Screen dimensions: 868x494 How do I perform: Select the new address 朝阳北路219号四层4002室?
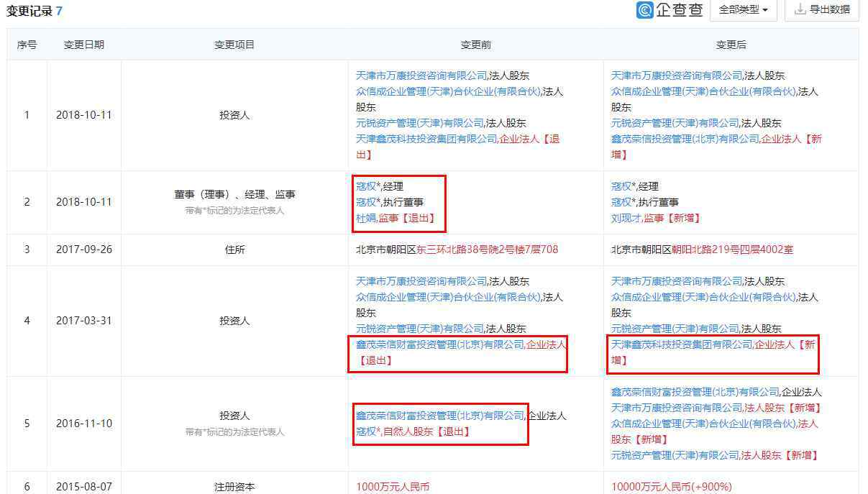click(733, 250)
